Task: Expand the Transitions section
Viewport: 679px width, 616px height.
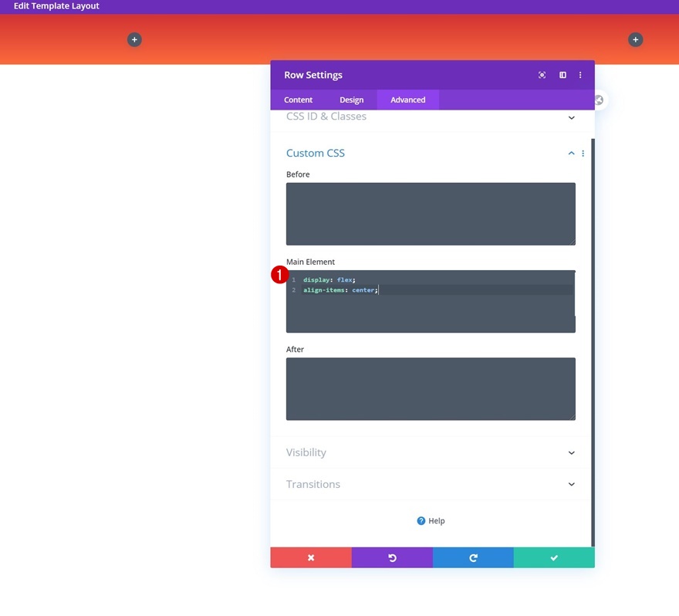Action: click(431, 484)
